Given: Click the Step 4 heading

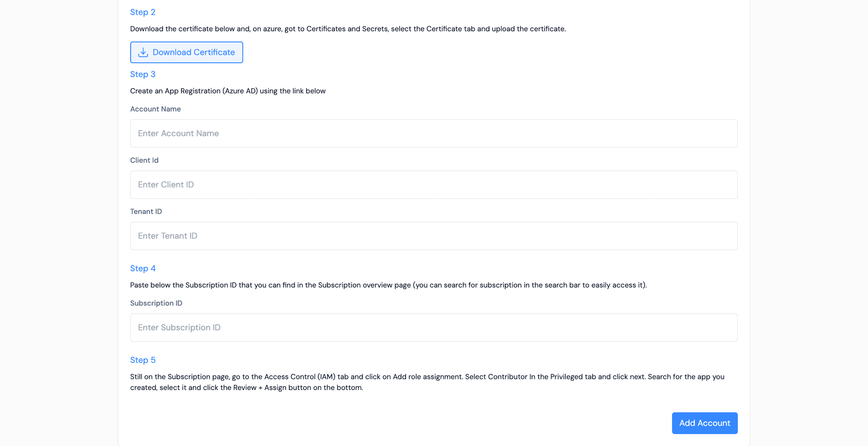Looking at the screenshot, I should pos(143,268).
